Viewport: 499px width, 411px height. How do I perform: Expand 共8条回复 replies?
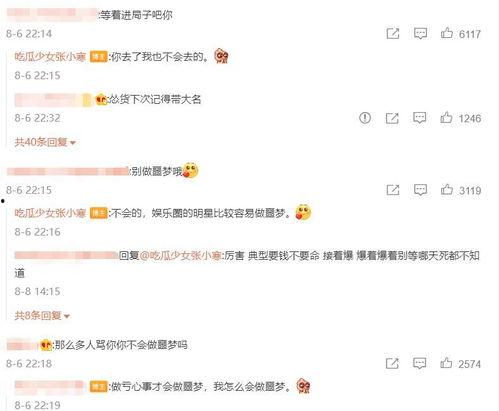coord(42,315)
